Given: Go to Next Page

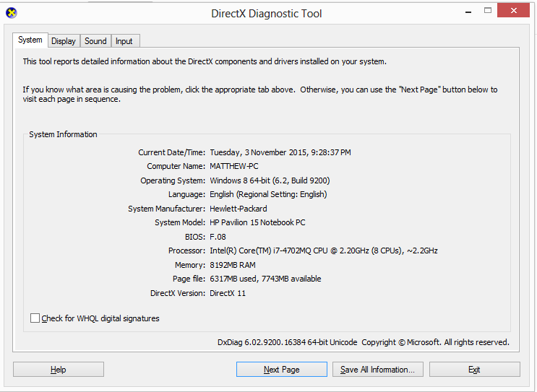Looking at the screenshot, I should pyautogui.click(x=282, y=370).
